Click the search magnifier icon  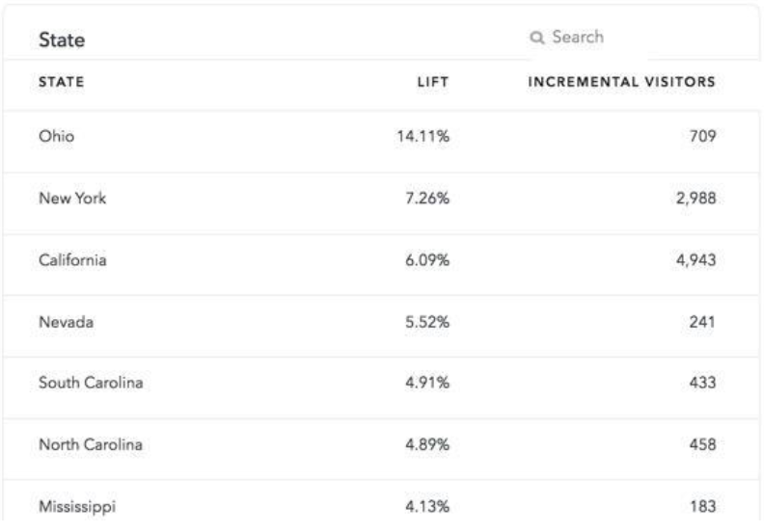click(537, 38)
